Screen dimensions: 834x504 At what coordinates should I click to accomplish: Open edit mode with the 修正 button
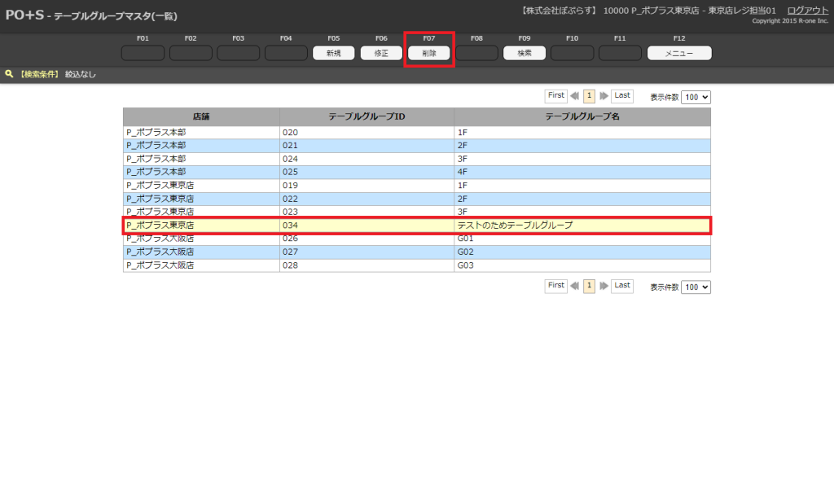pyautogui.click(x=381, y=53)
